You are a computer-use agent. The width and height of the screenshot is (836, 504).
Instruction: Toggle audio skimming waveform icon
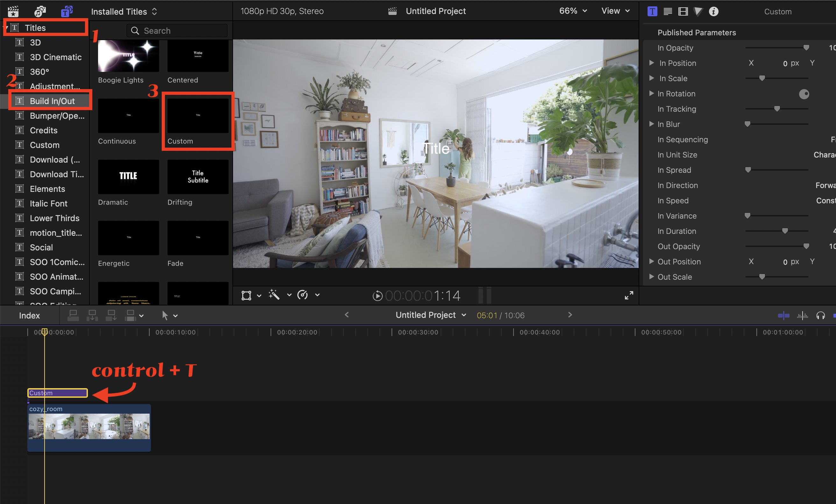click(802, 316)
